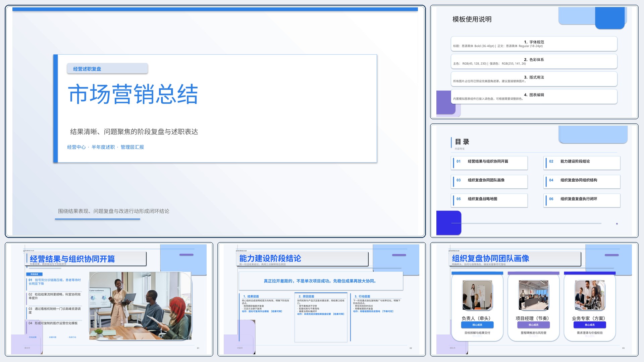644x362 pixels.
Task: Click the 项目经理（节奏）card photo
Action: click(x=533, y=295)
